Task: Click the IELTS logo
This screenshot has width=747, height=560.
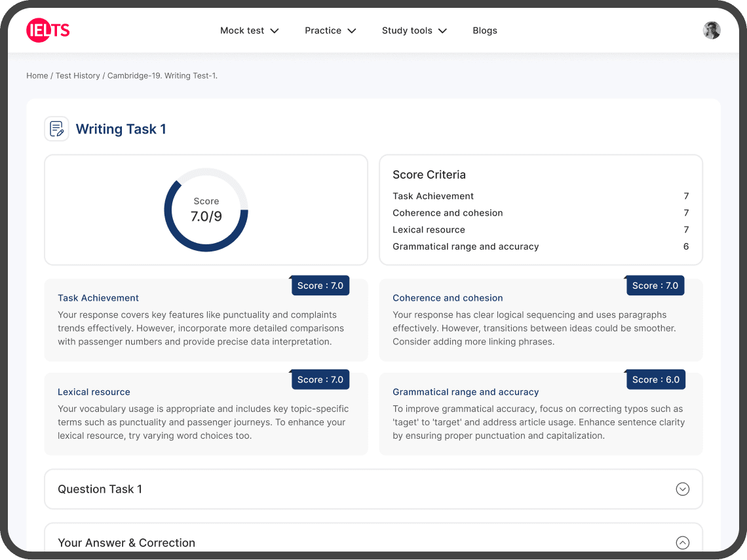Action: (48, 30)
